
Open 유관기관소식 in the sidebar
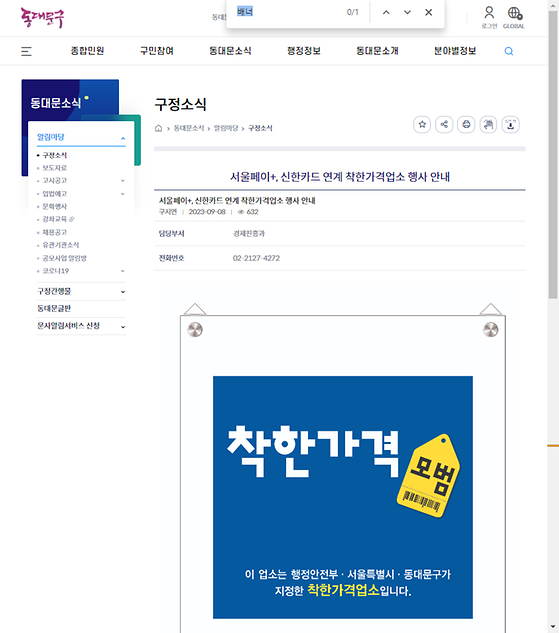[61, 245]
